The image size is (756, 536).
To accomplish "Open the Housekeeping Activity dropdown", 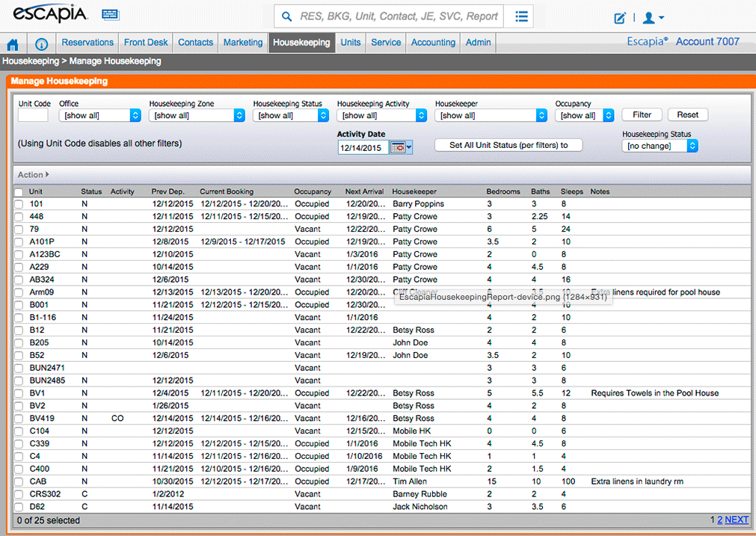I will coord(382,115).
